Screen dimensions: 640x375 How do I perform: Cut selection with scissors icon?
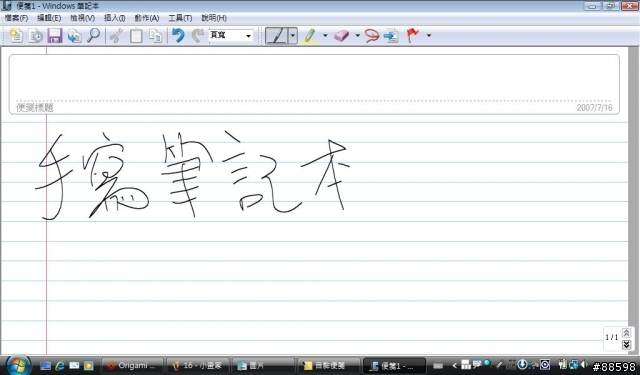pyautogui.click(x=117, y=36)
